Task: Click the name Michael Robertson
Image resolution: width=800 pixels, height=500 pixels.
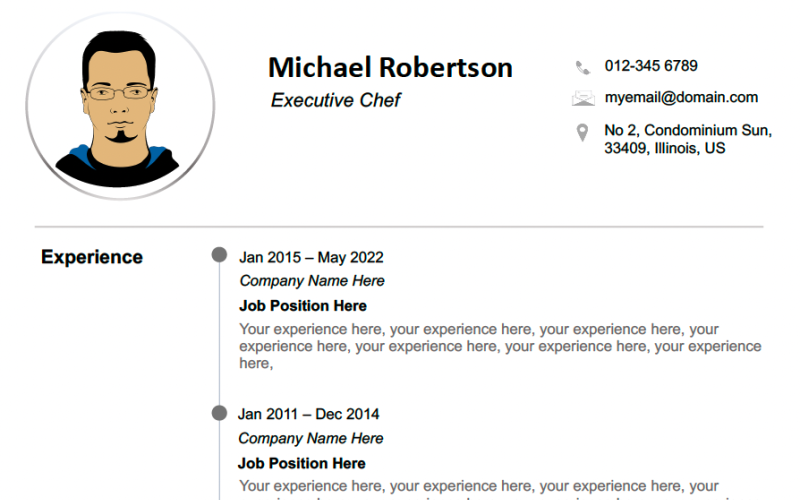Action: pyautogui.click(x=390, y=67)
